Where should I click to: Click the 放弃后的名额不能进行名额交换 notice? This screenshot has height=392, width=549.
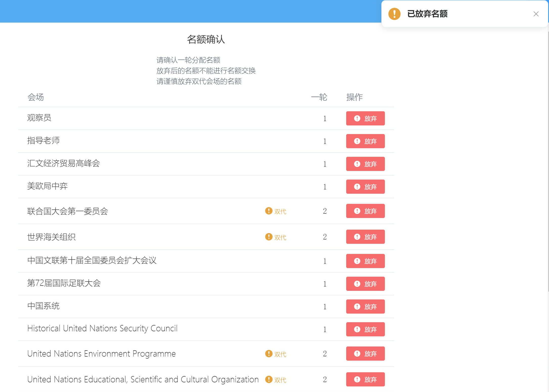click(206, 71)
